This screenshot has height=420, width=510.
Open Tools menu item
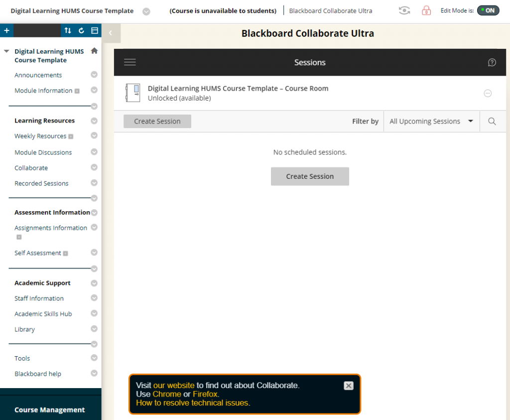(22, 359)
